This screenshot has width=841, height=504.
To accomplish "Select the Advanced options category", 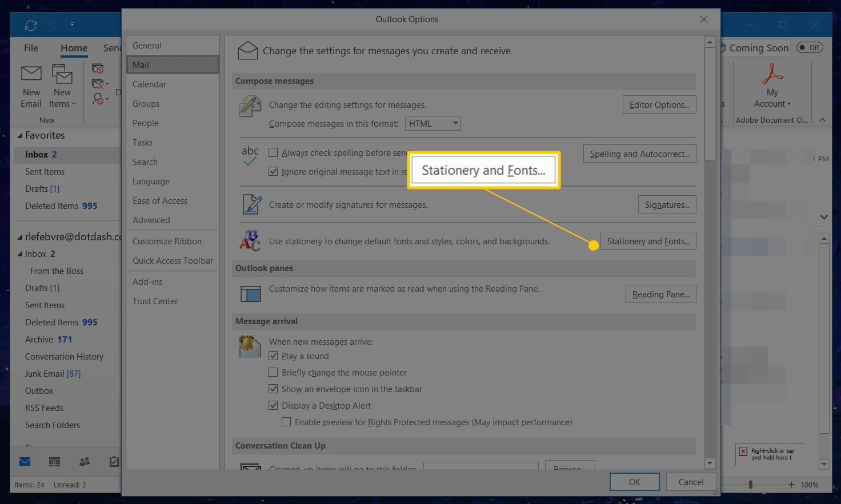I will tap(151, 220).
